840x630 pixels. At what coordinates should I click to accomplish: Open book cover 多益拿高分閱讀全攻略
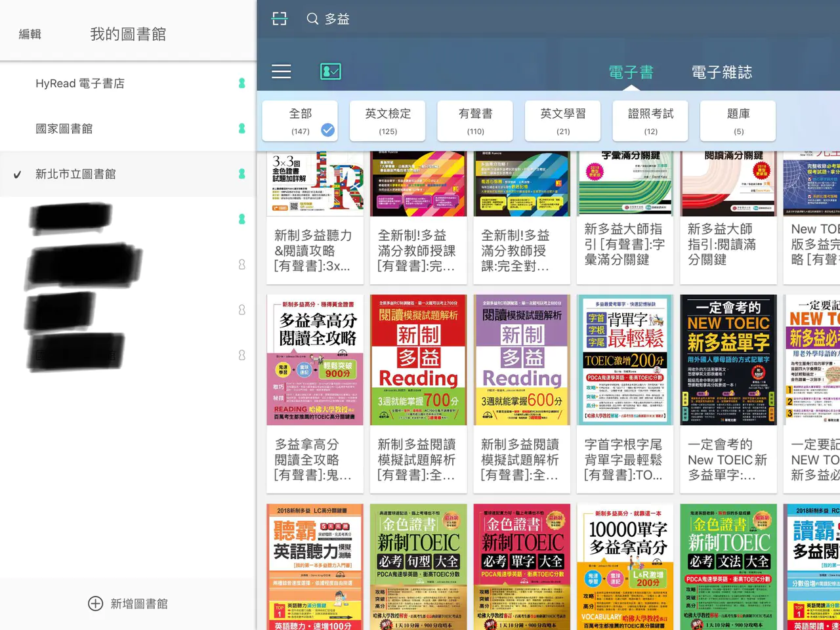(315, 360)
